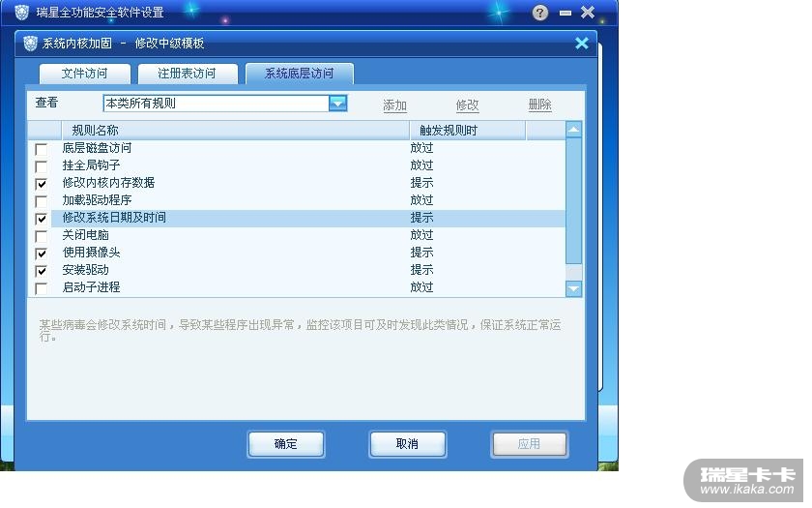Screen dimensions: 812x508
Task: Enable the 挂全局钩子 rule checkbox
Action: pos(41,166)
